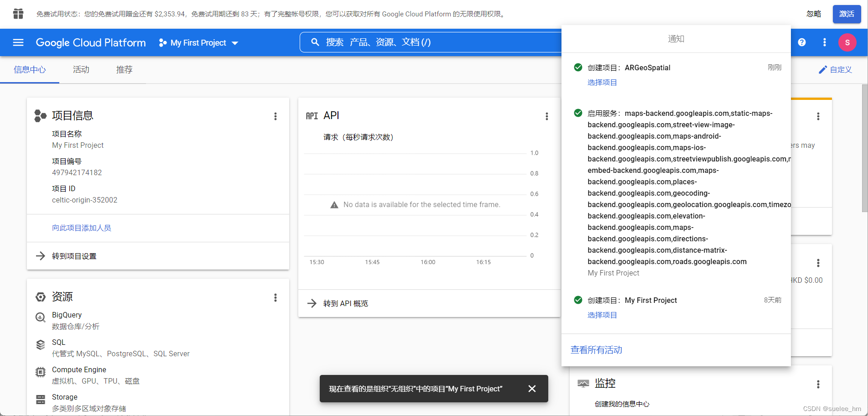Click the gift icon in trial banner

point(18,14)
